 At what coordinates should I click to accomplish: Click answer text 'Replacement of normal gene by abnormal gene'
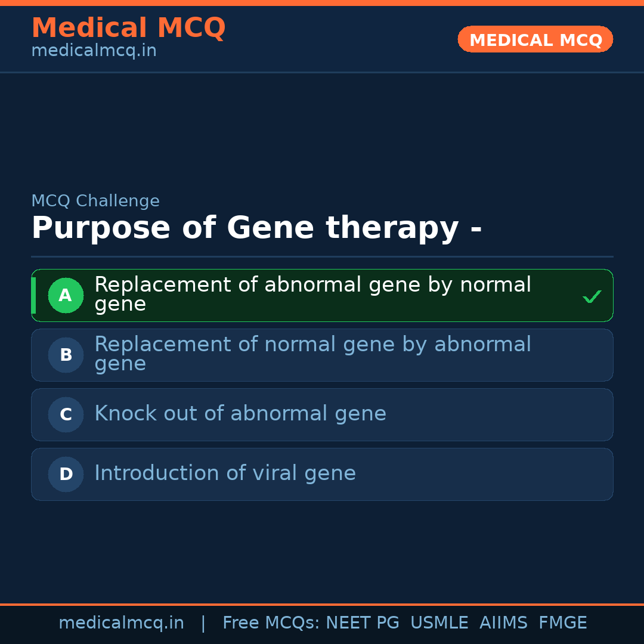pyautogui.click(x=312, y=354)
